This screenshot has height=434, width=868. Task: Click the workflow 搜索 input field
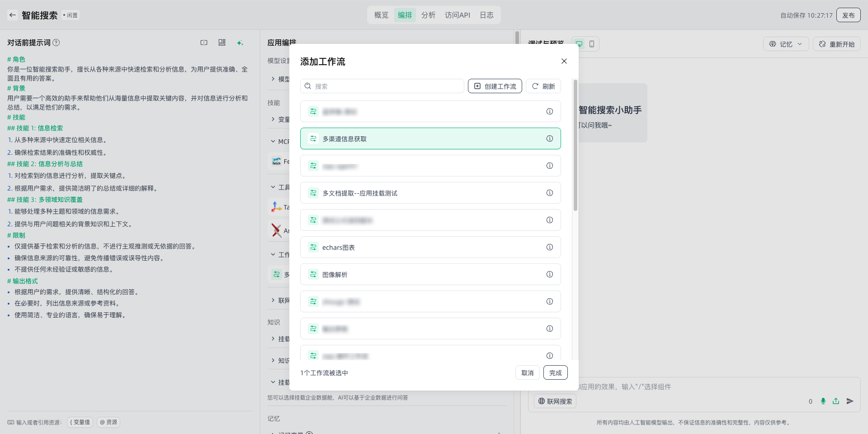384,86
